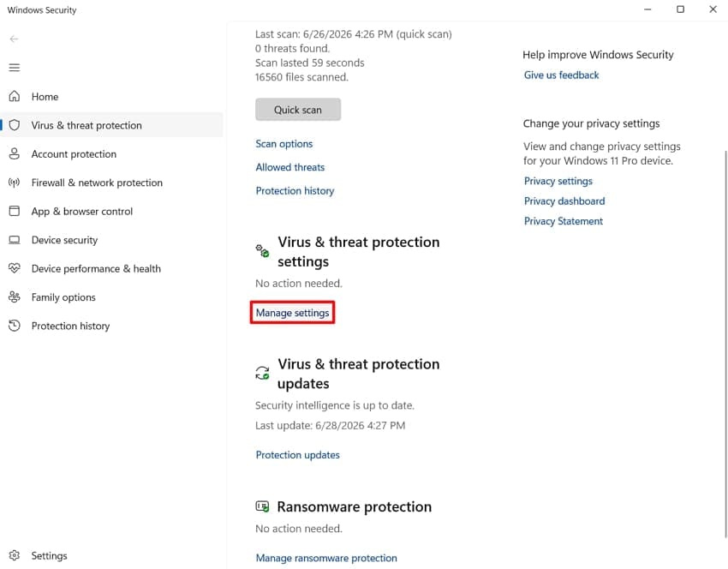Open Allowed threats link
728x569 pixels.
[290, 167]
